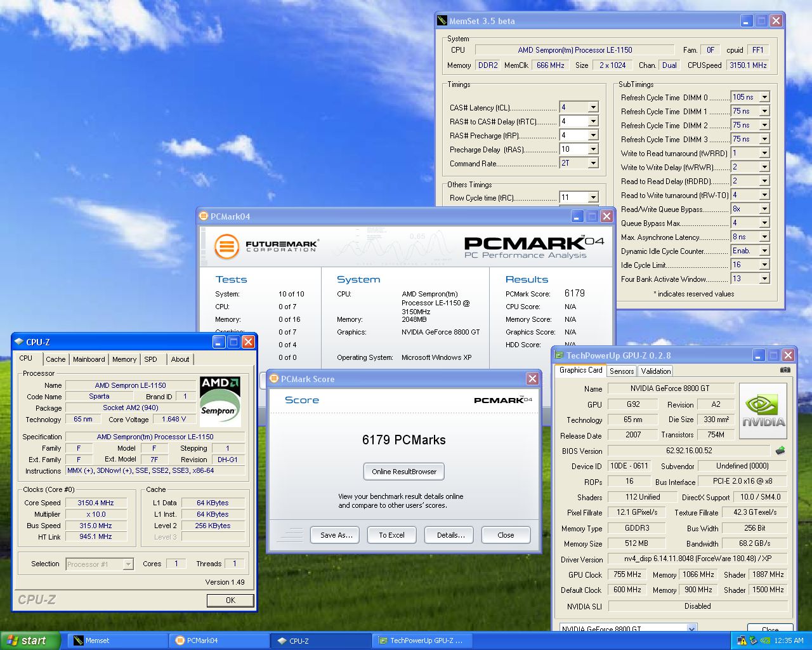Open the Memory tab in CPU-Z
This screenshot has width=812, height=650.
tap(124, 359)
